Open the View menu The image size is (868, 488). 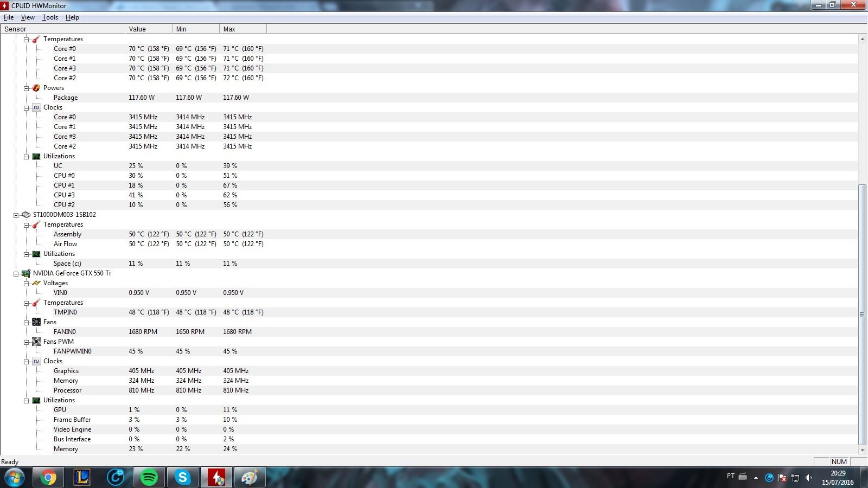pyautogui.click(x=28, y=17)
